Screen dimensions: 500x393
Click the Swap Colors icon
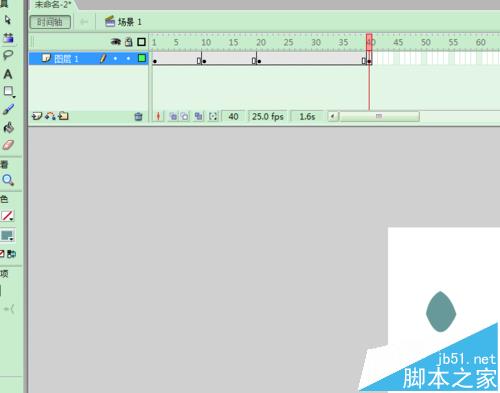click(11, 254)
